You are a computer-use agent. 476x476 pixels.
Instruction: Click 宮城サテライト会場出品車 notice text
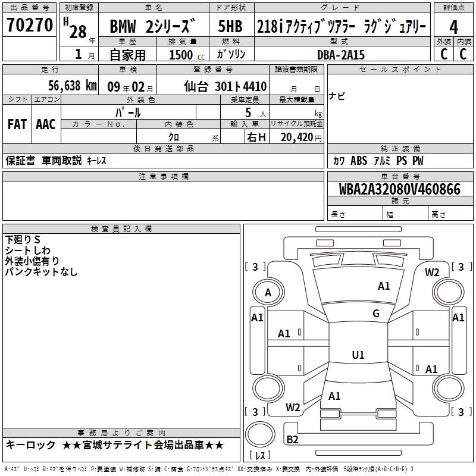coord(143,445)
